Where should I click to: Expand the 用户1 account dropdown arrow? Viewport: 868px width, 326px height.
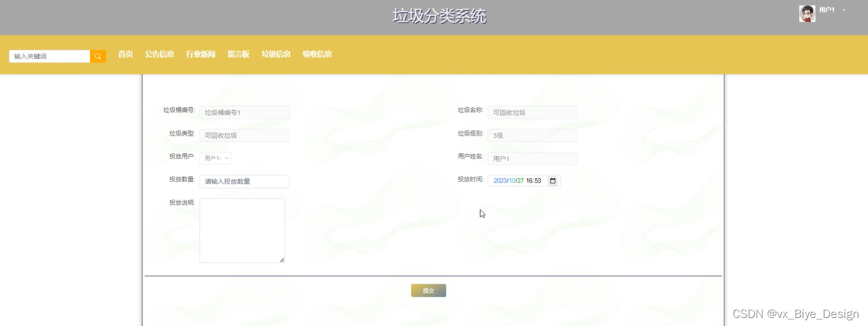click(x=844, y=10)
